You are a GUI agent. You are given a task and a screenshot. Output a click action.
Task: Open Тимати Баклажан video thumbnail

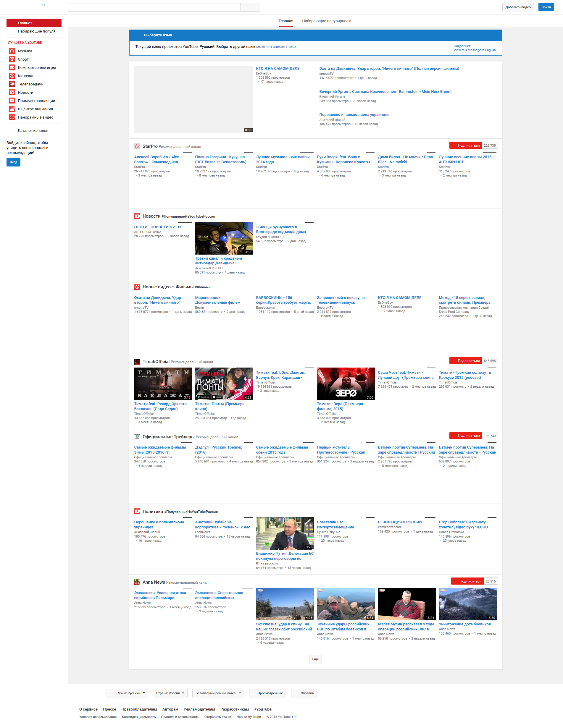[x=163, y=384]
